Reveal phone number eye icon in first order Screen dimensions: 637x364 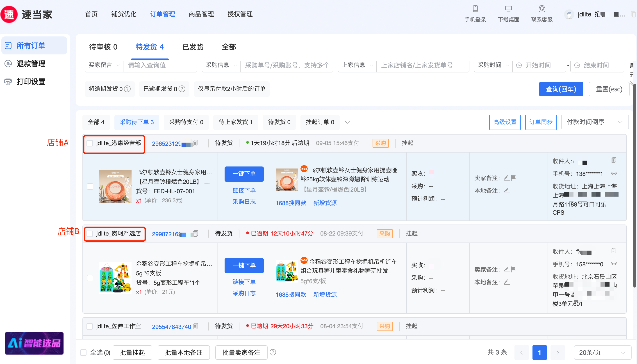click(x=614, y=173)
